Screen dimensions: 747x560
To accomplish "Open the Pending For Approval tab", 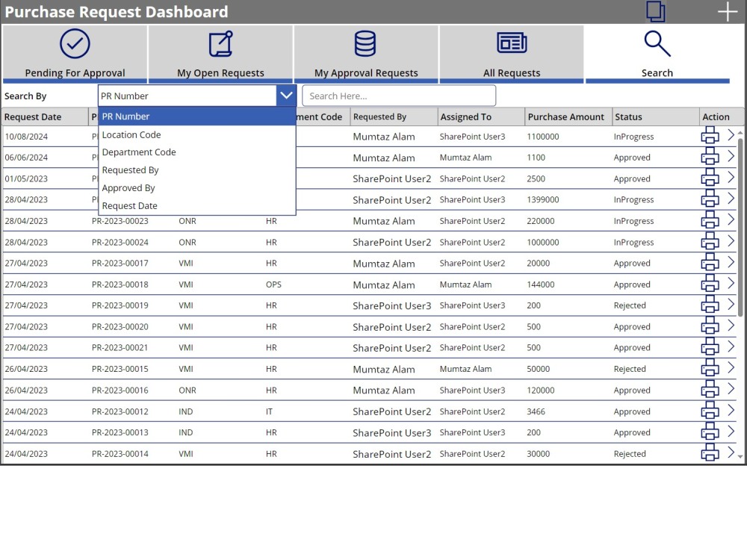I will (75, 54).
